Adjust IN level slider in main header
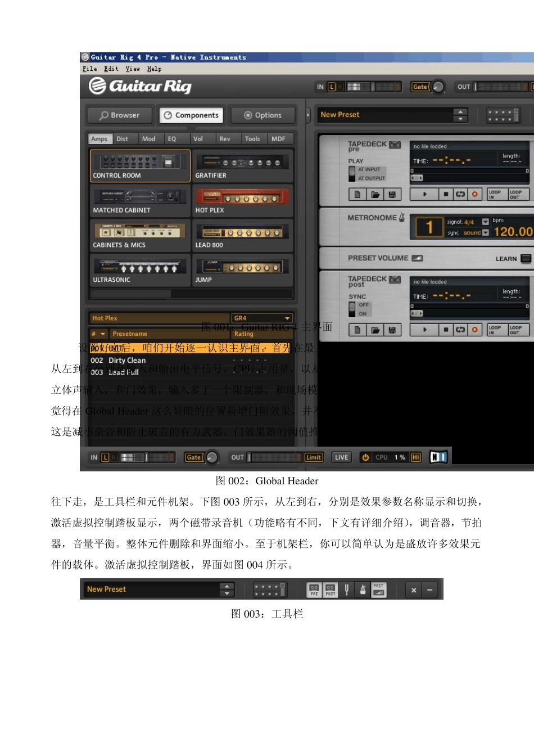 point(372,87)
